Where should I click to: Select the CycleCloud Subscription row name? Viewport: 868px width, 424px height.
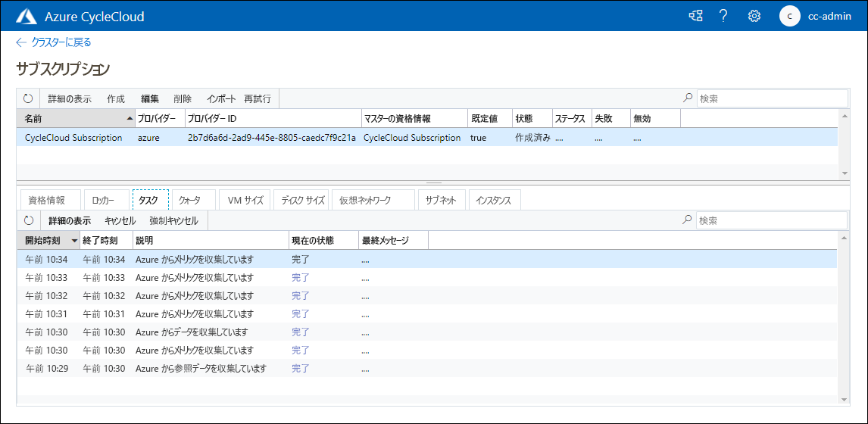point(73,138)
